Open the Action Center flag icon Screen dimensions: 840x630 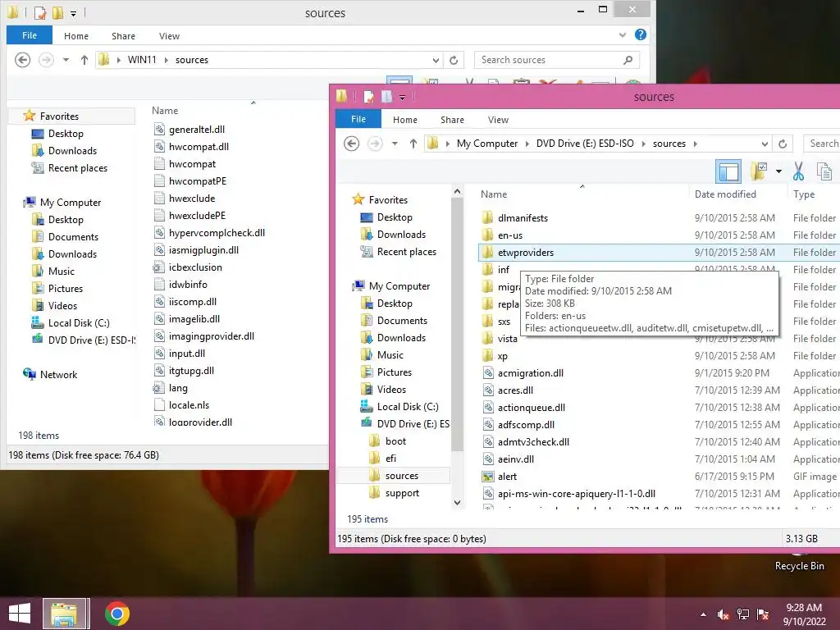click(x=763, y=614)
